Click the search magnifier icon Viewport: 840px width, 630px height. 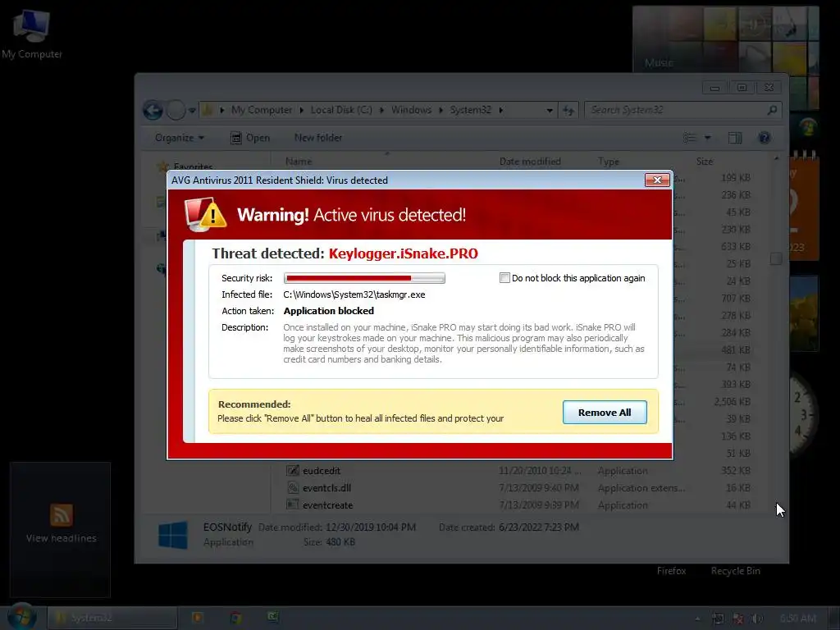[x=772, y=110]
